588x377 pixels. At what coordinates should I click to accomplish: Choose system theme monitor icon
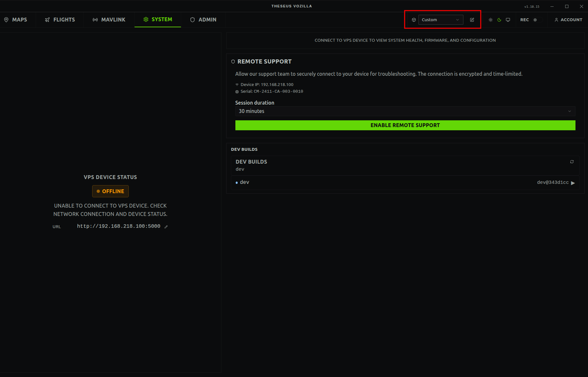click(508, 20)
